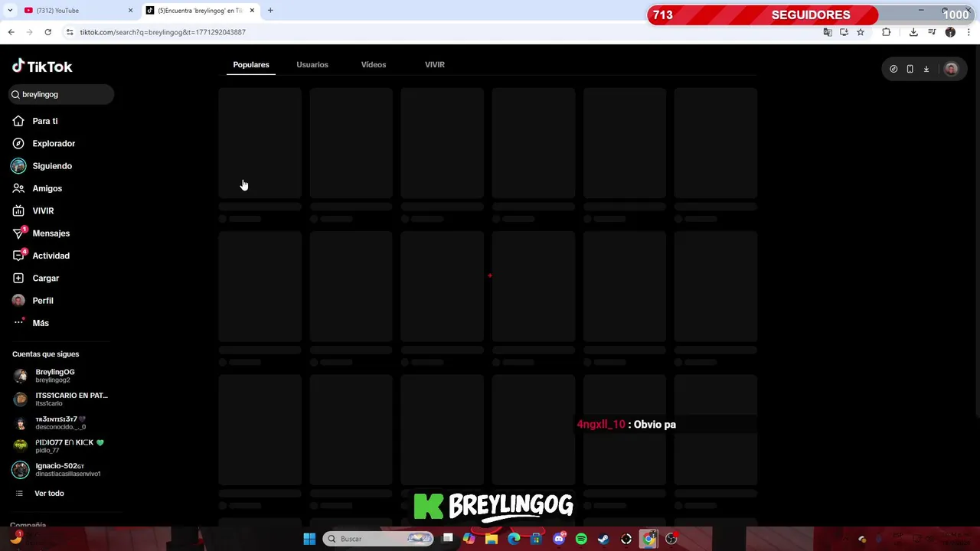Click TikTok mobile app icon
Viewport: 980px width, 551px height.
point(910,69)
